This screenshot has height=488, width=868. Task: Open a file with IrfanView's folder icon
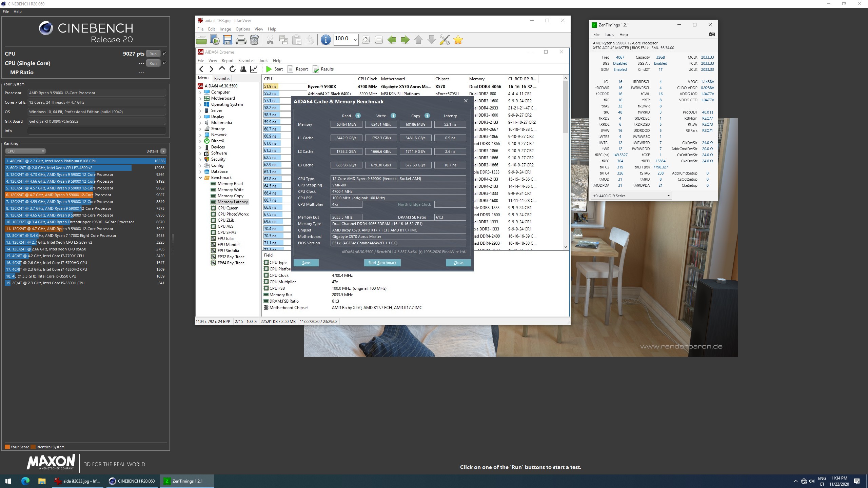[201, 40]
